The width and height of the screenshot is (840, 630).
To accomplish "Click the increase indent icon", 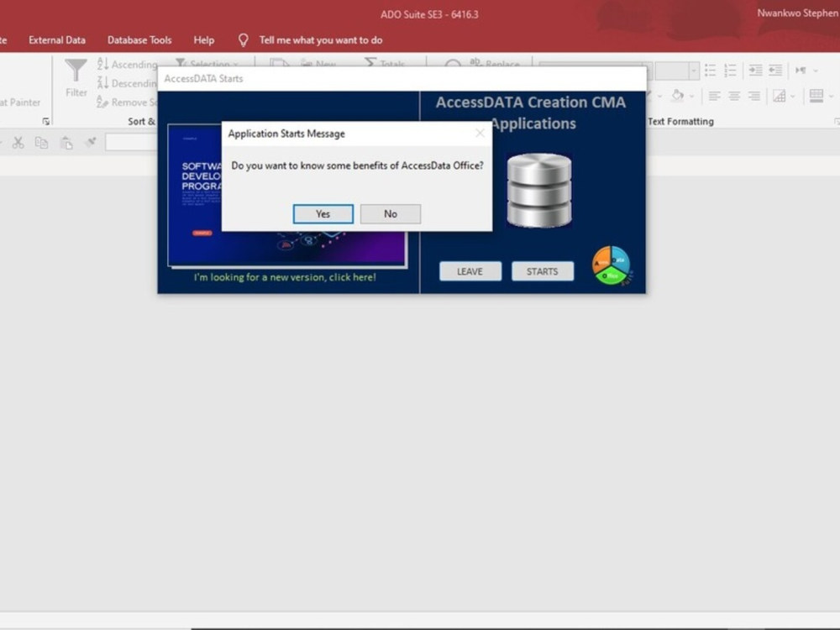I will click(755, 71).
